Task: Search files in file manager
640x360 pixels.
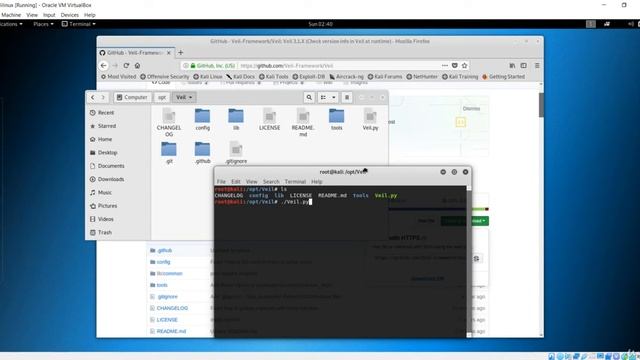Action: pyautogui.click(x=309, y=97)
